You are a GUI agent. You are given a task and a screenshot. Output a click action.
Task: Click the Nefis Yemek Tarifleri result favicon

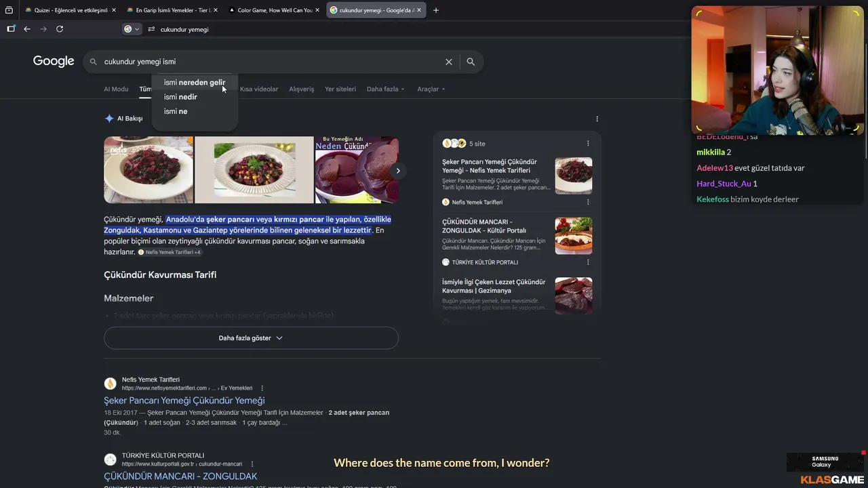coord(110,384)
